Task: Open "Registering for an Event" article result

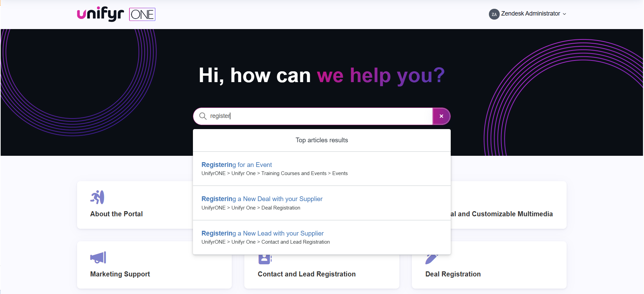Action: [x=237, y=165]
